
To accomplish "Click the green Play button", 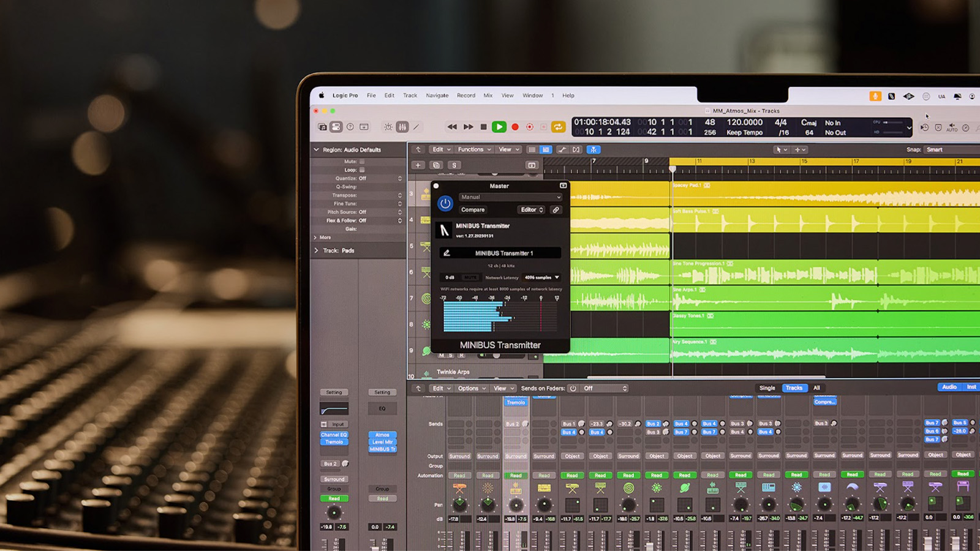I will (499, 127).
